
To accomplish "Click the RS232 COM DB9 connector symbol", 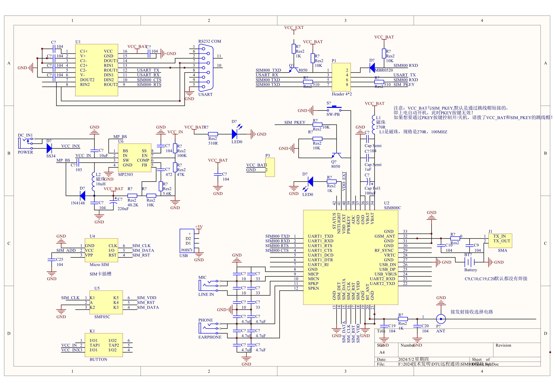I will [206, 68].
